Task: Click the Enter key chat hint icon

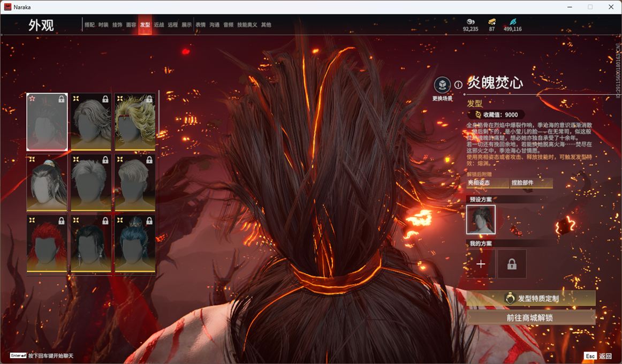Action: (18, 355)
